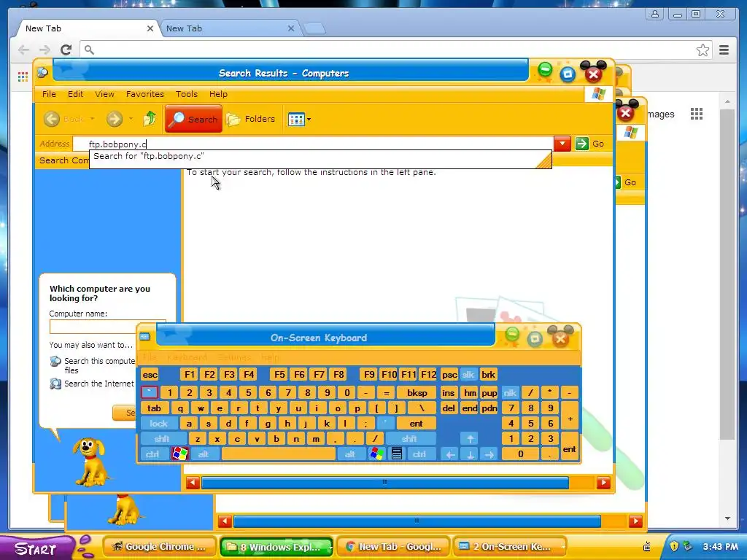This screenshot has height=560, width=747.
Task: Click the left Windows logo key
Action: [179, 454]
